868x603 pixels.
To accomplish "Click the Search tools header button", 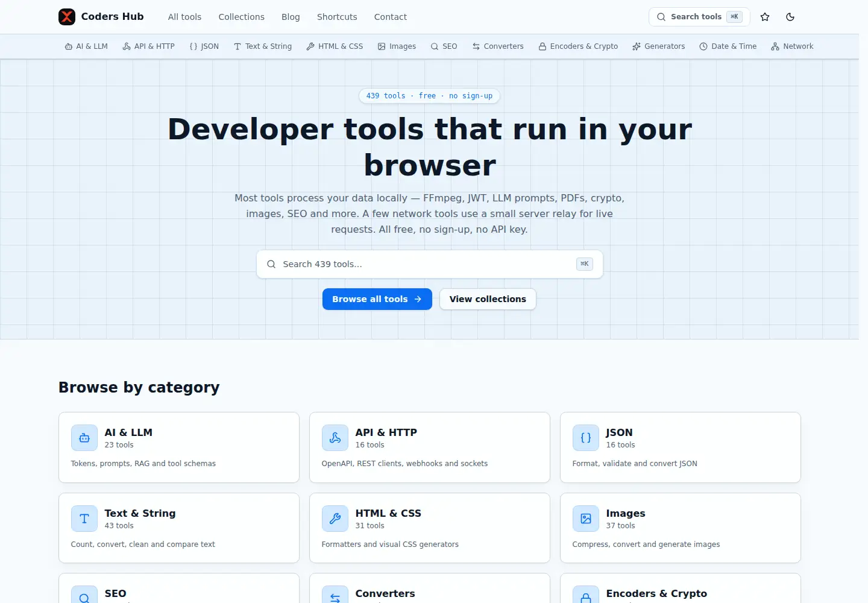I will click(x=699, y=17).
